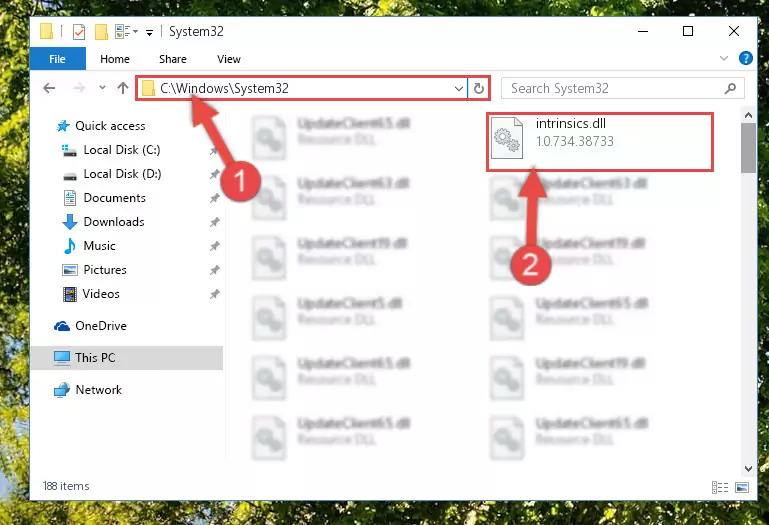Maximize the System32 window
769x525 pixels.
(688, 31)
